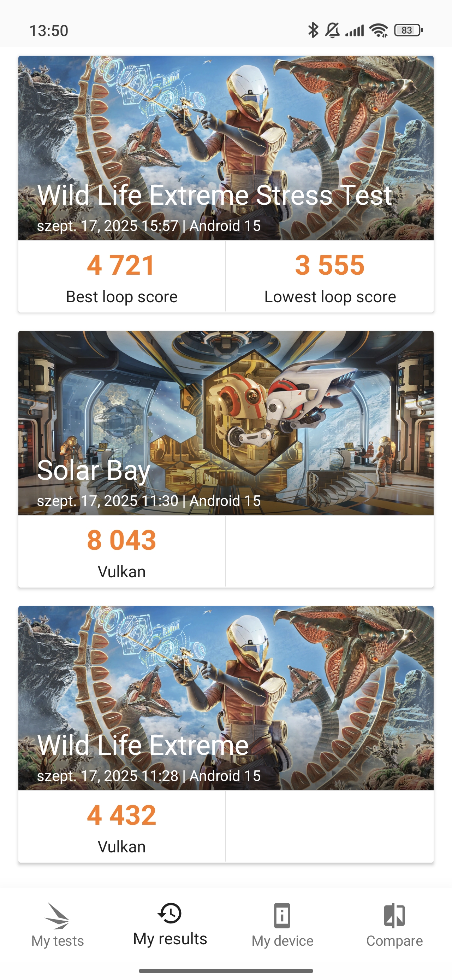Screen dimensions: 452x980
Task: Tap the Bluetooth status icon
Action: coord(313,30)
